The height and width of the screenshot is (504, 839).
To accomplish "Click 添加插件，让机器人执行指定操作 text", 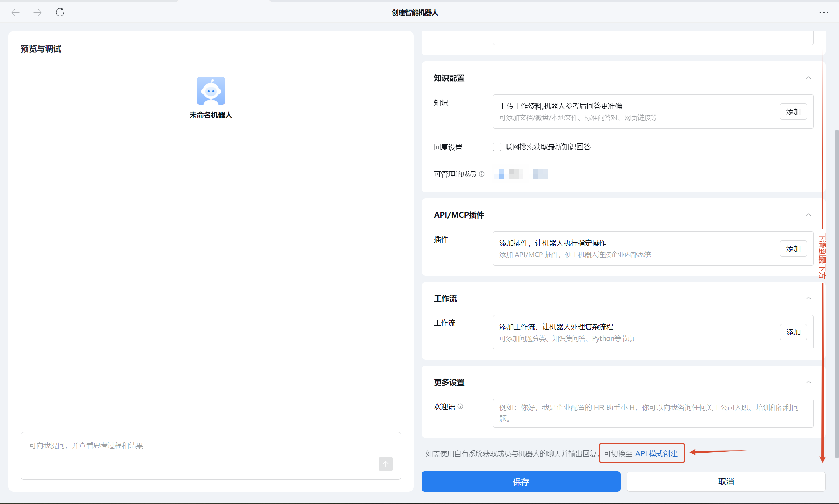I will [553, 243].
